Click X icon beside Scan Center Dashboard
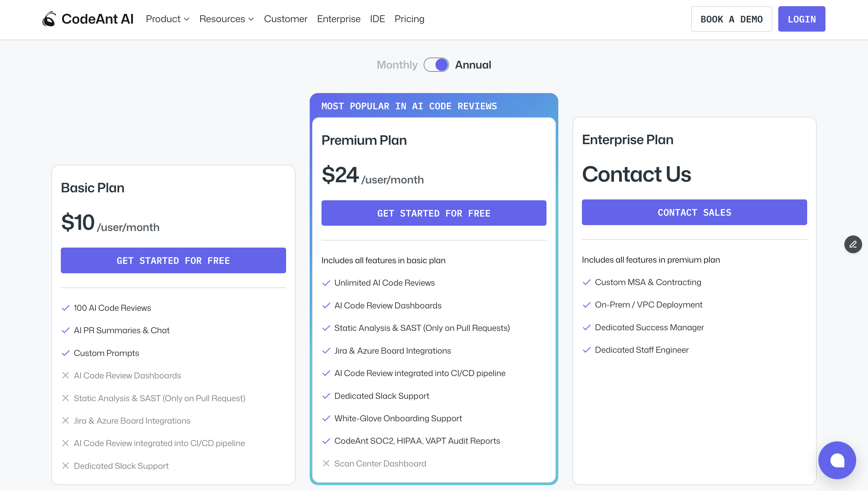 click(326, 463)
